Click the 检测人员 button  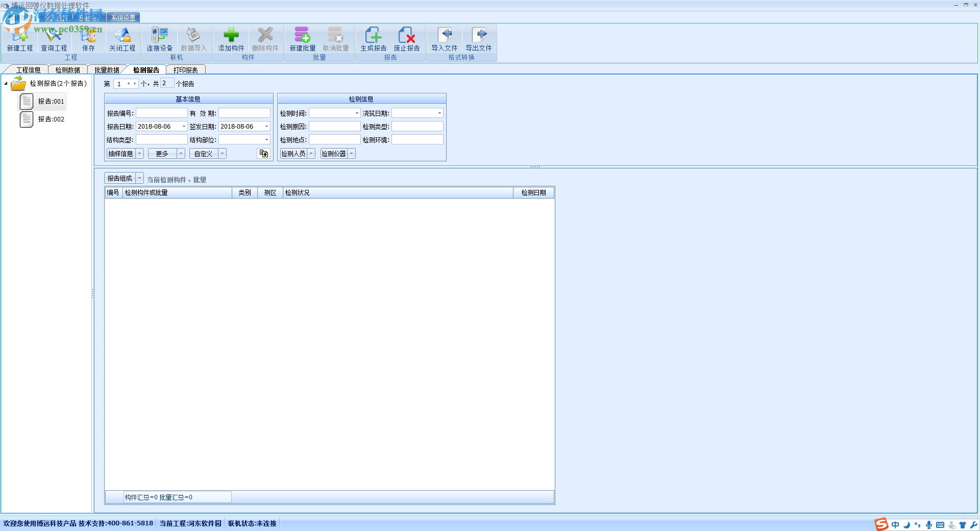293,153
